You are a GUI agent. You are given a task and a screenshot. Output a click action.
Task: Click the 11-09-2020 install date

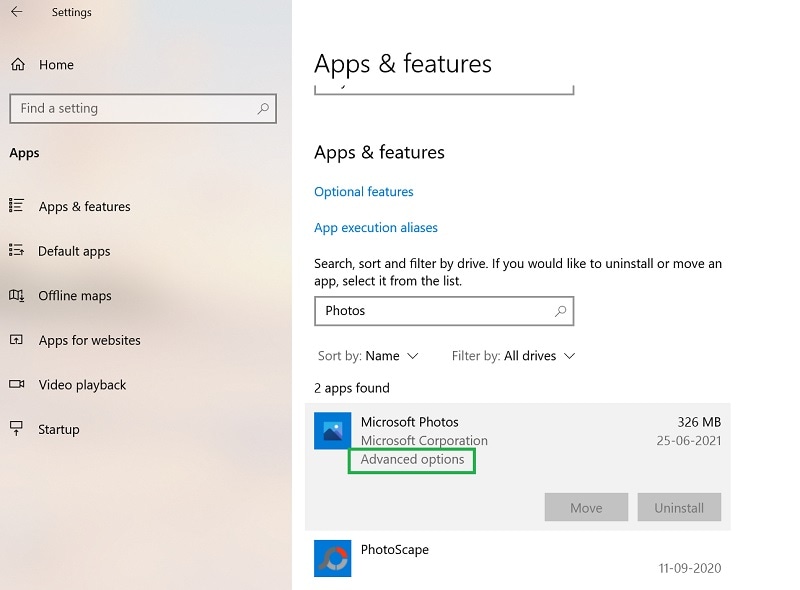coord(690,568)
